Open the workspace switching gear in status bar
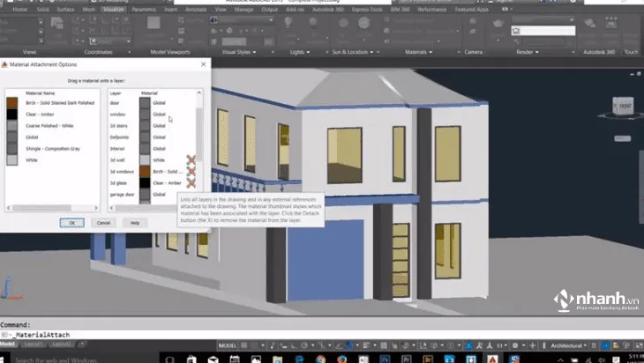644x363 pixels. point(515,345)
